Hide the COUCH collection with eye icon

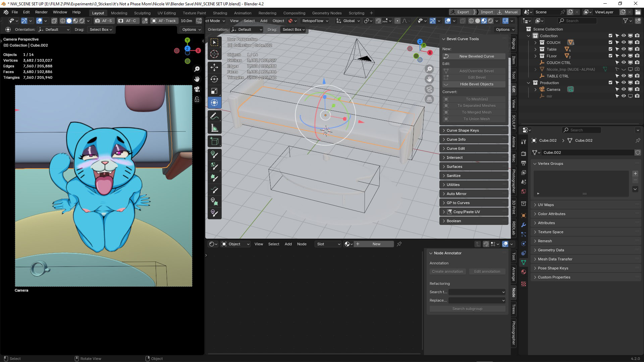pyautogui.click(x=624, y=43)
